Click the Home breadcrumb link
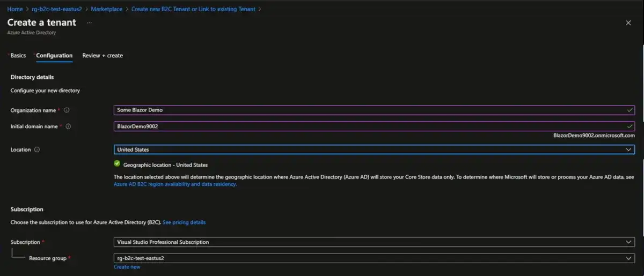The image size is (644, 276). click(15, 9)
